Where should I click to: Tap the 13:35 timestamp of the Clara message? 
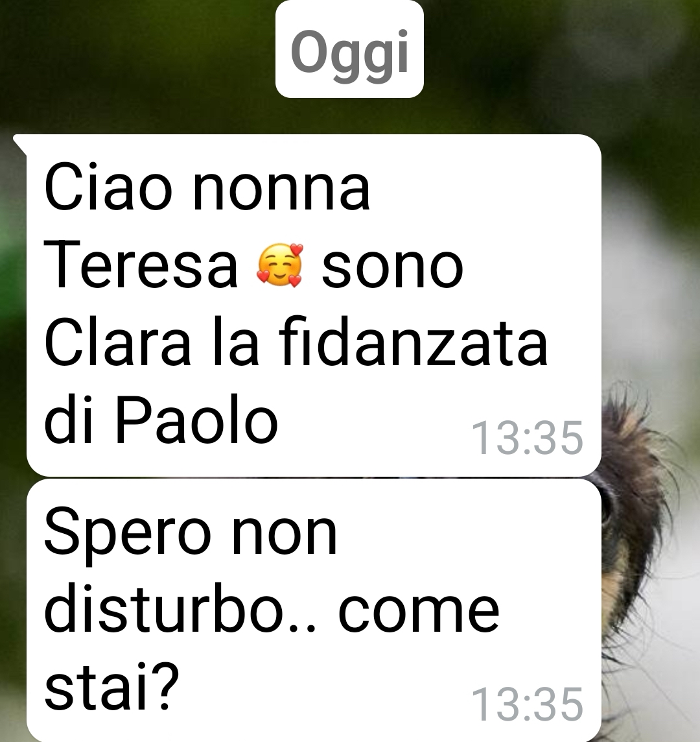(x=528, y=438)
